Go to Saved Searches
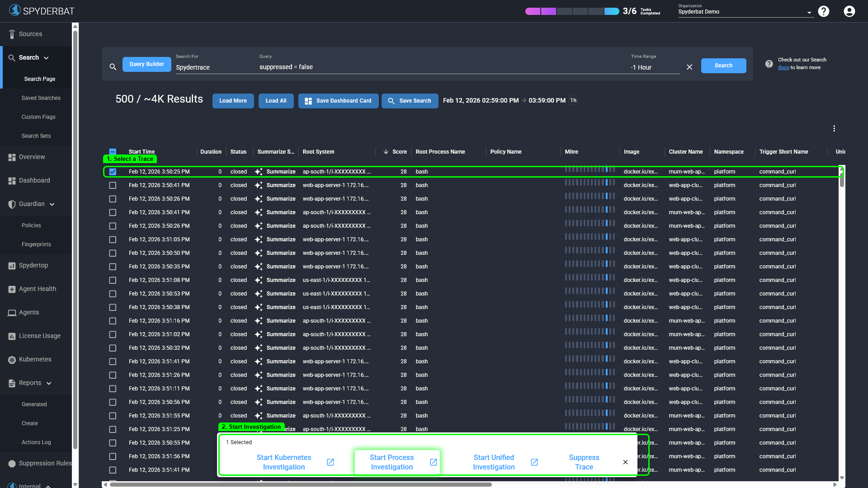 (x=41, y=98)
